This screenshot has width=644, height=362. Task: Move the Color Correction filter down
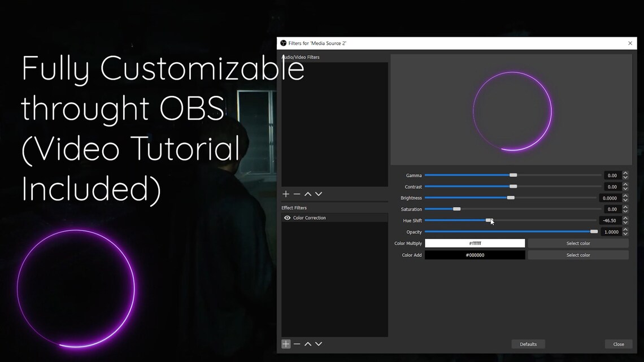click(319, 343)
